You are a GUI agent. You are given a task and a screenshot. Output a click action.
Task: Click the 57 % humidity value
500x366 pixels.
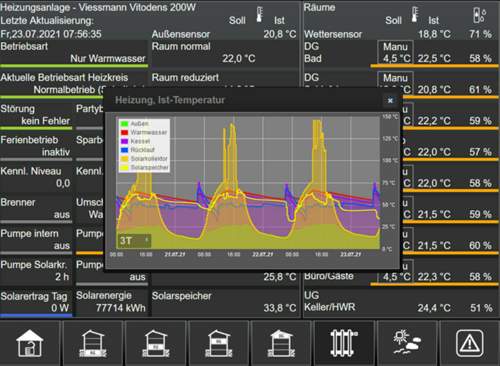(x=480, y=152)
